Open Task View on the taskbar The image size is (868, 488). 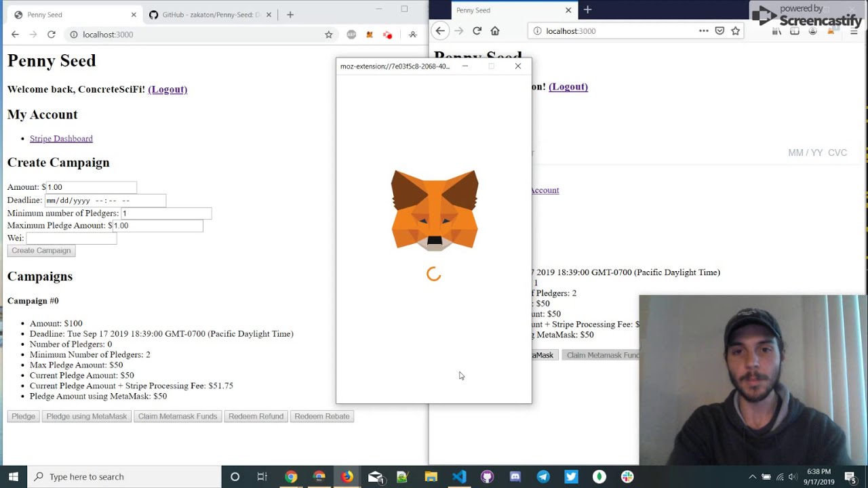tap(262, 476)
